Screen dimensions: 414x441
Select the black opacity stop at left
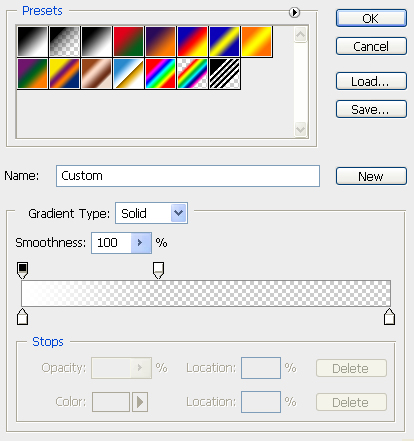click(x=22, y=270)
